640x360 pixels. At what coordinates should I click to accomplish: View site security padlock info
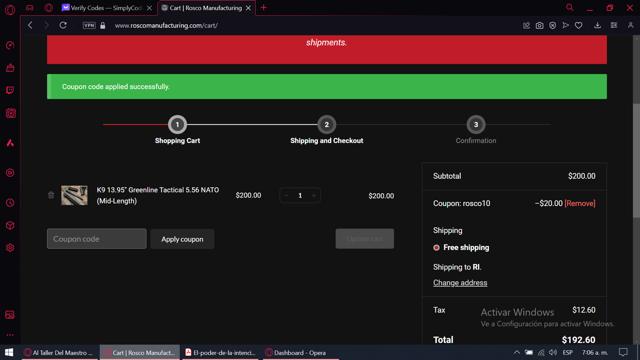tap(102, 25)
